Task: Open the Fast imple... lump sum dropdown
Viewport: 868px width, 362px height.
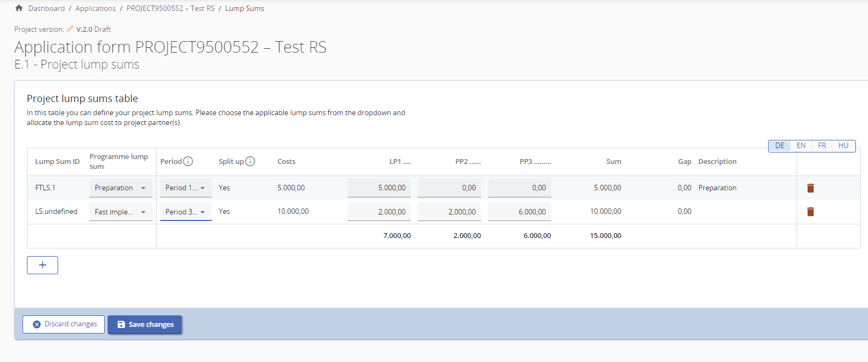Action: 121,212
